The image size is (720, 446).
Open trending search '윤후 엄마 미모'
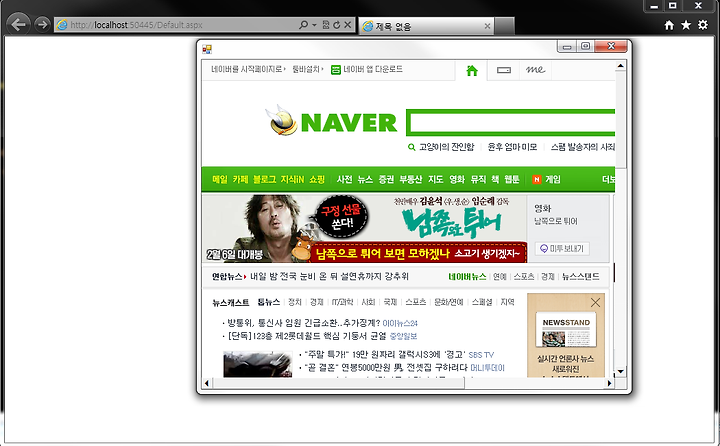[x=512, y=147]
